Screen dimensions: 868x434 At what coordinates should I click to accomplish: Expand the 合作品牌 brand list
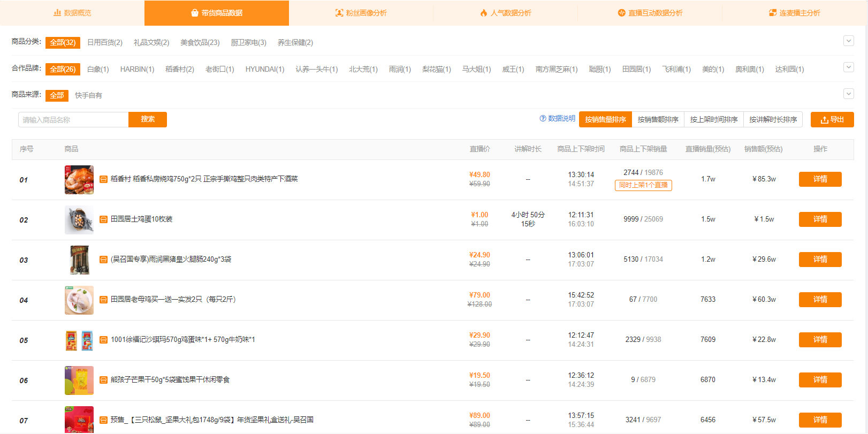[849, 67]
